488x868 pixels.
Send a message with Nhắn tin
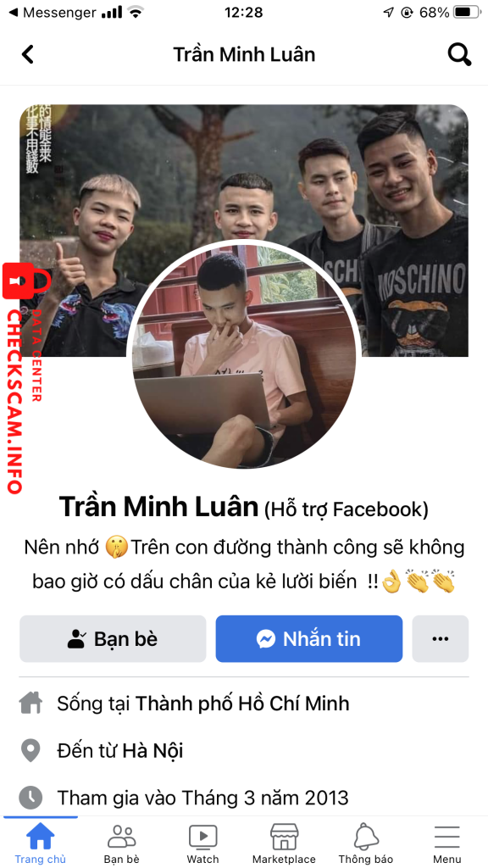coord(308,639)
